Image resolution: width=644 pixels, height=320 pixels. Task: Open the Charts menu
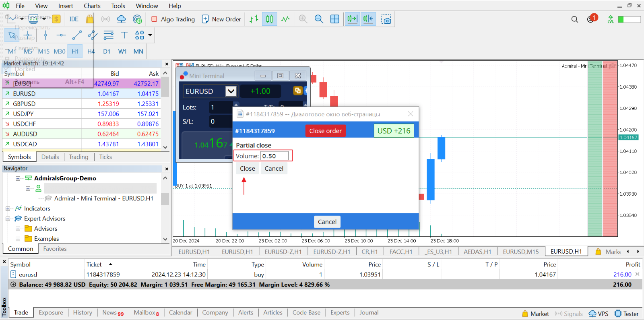[x=92, y=6]
